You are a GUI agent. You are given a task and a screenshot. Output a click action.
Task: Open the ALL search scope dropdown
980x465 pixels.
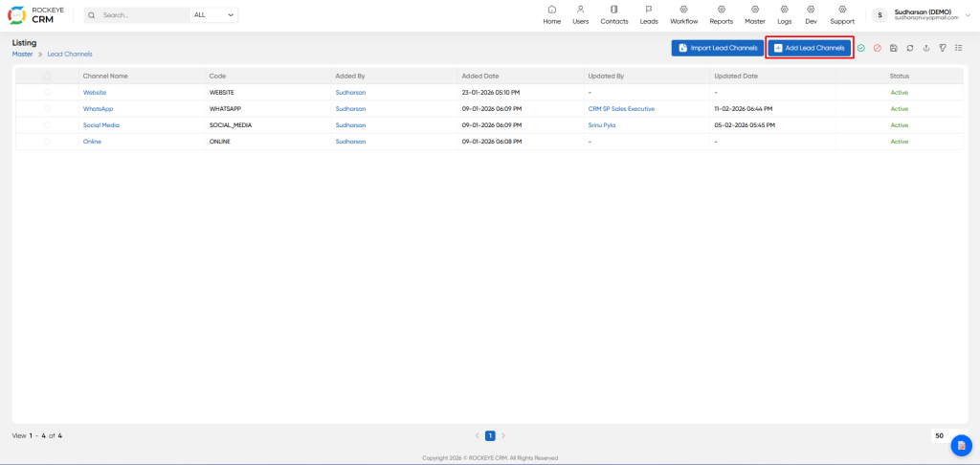coord(213,15)
